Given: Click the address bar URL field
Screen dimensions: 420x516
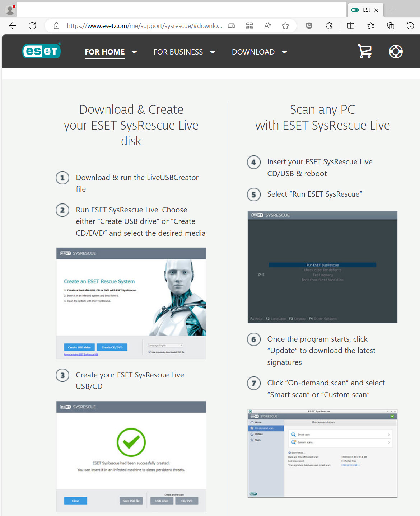Looking at the screenshot, I should pos(144,26).
